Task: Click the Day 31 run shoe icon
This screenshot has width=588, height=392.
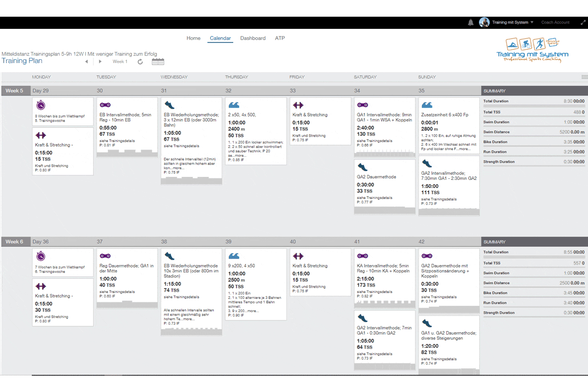Action: 170,105
